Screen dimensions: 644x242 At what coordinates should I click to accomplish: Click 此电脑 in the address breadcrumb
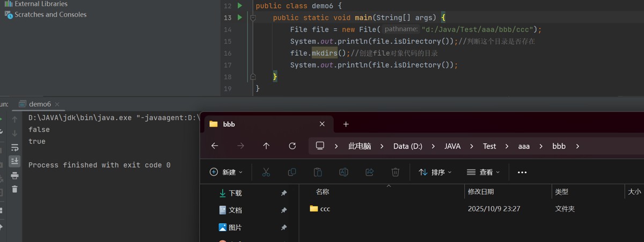click(x=360, y=146)
